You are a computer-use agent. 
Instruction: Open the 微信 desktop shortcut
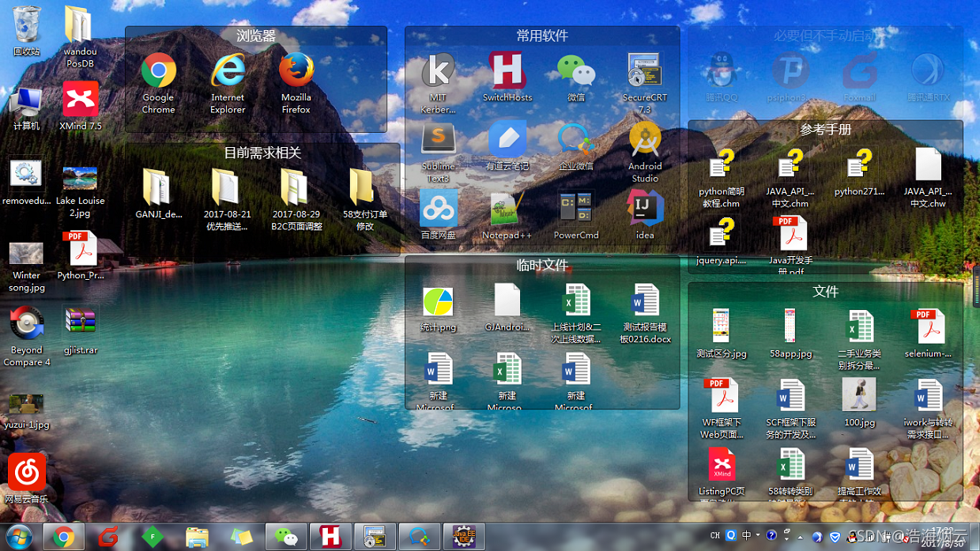click(576, 71)
